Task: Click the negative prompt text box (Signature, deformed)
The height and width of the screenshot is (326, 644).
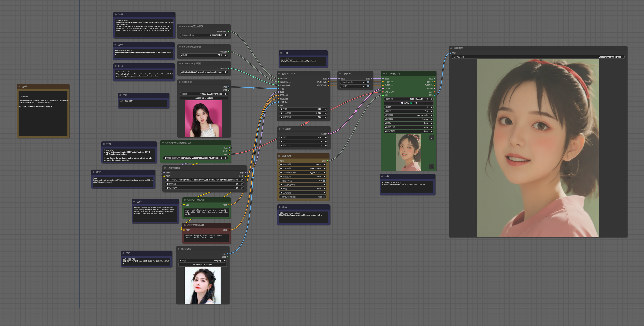Action: (206, 238)
